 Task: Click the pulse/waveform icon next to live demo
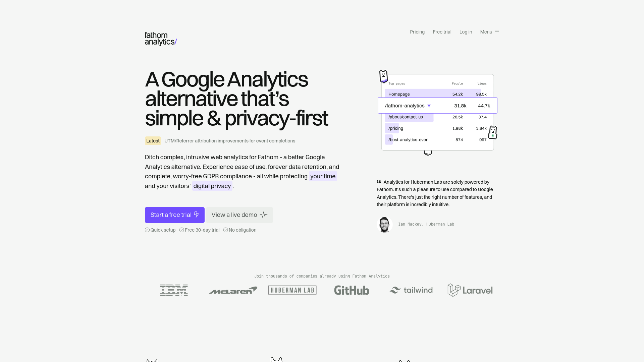click(x=264, y=215)
